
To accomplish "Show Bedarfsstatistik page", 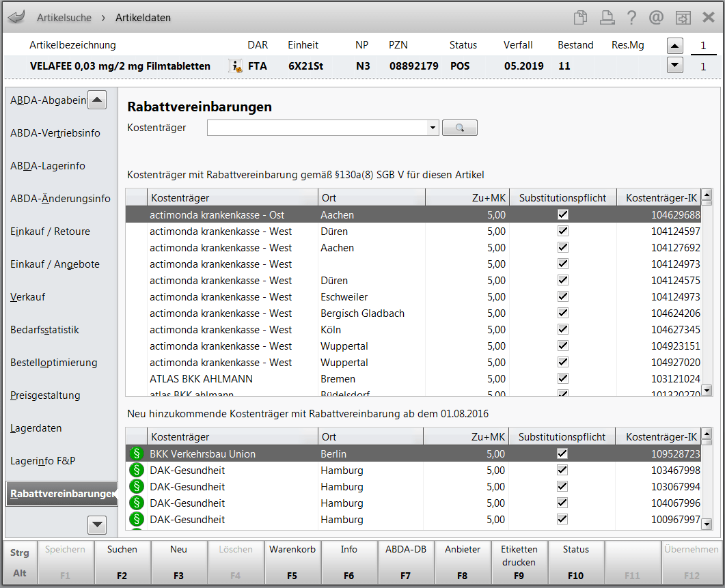I will [44, 330].
